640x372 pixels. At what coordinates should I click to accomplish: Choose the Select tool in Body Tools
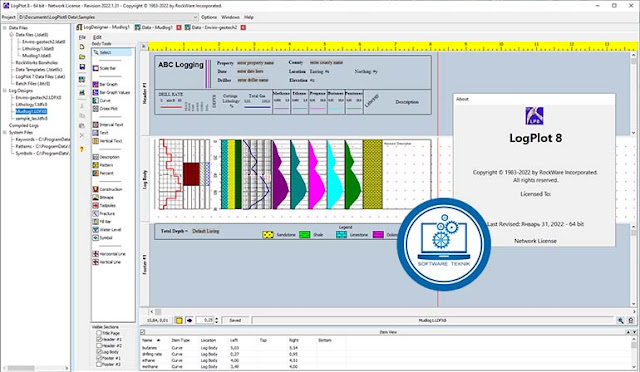[112, 53]
